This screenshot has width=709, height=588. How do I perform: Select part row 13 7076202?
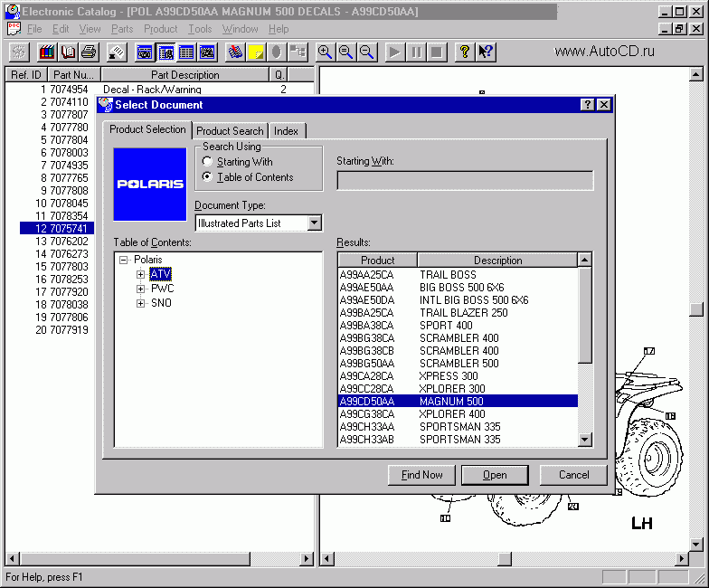coord(57,241)
